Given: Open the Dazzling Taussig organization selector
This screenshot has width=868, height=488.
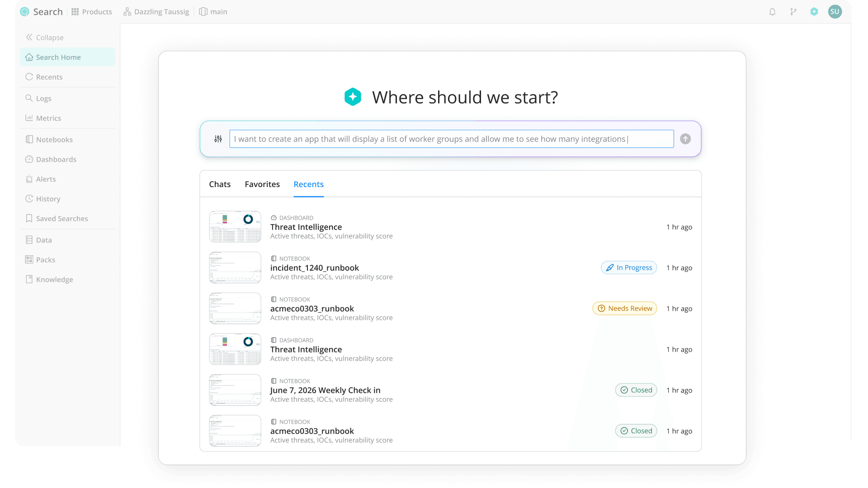Looking at the screenshot, I should click(x=156, y=12).
